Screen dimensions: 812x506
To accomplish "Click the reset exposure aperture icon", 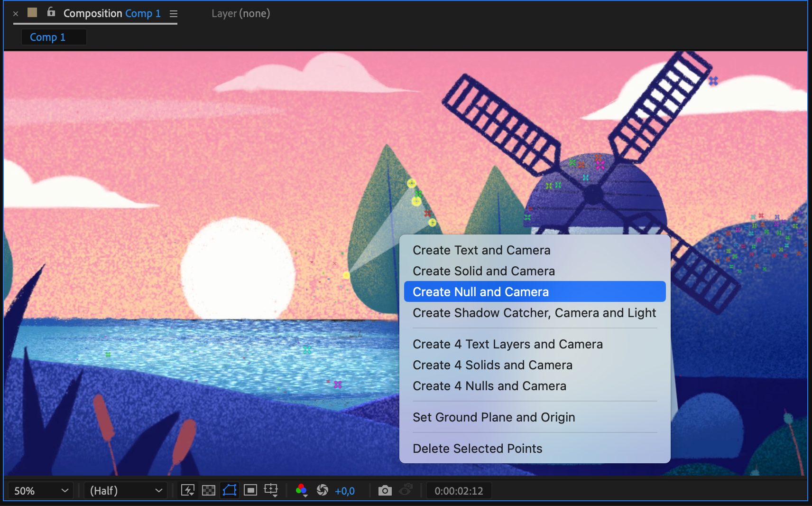I will [x=323, y=490].
